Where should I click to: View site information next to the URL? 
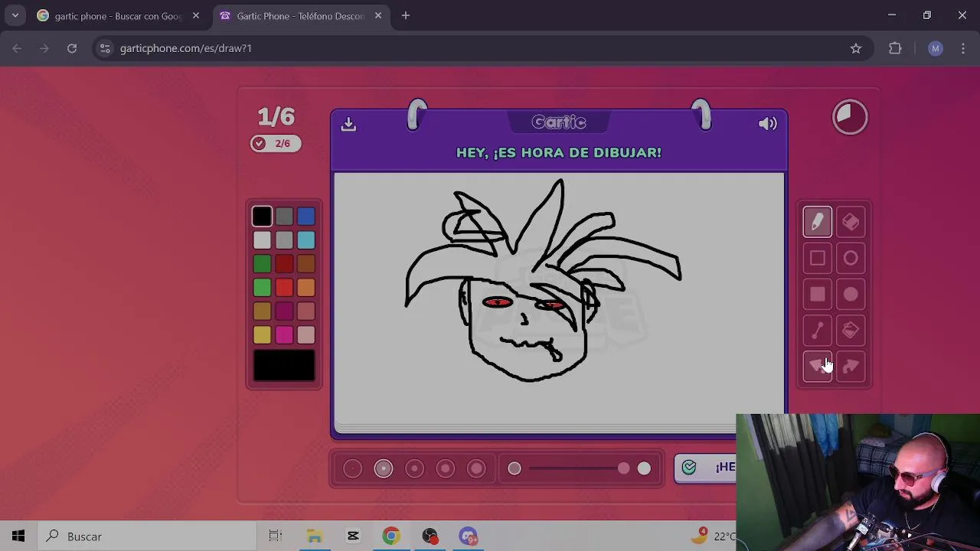point(105,48)
